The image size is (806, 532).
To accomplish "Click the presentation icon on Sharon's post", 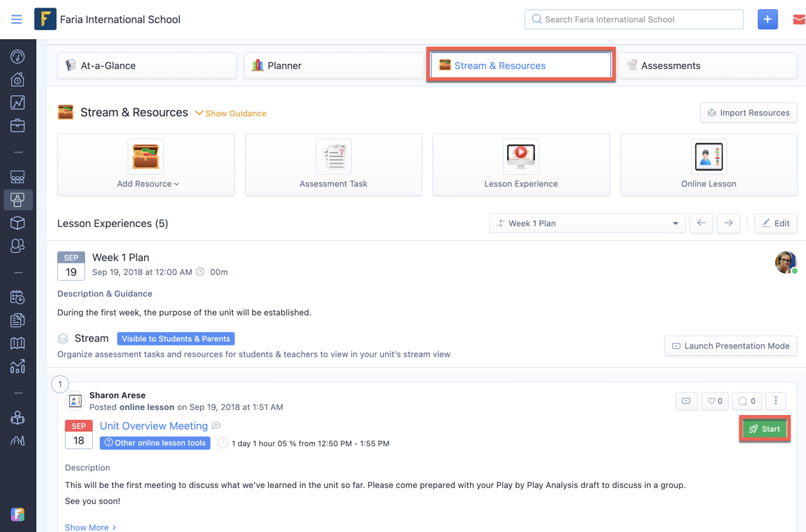I will (686, 401).
